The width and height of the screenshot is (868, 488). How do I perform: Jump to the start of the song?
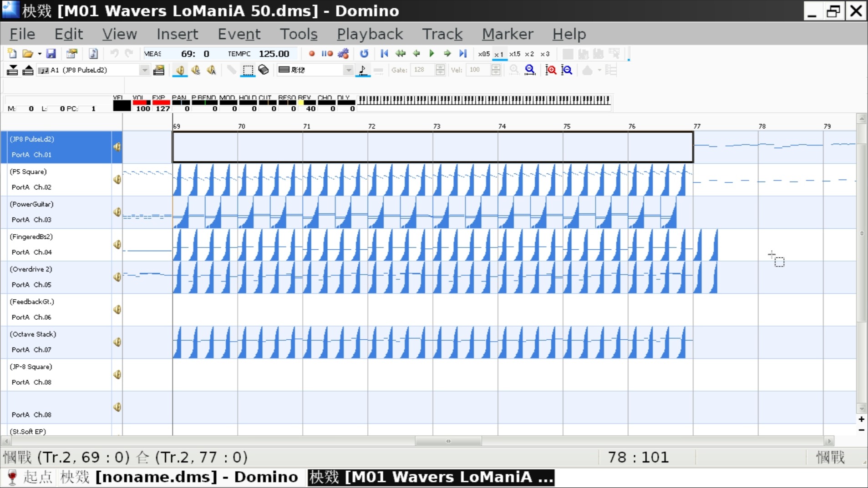coord(384,54)
